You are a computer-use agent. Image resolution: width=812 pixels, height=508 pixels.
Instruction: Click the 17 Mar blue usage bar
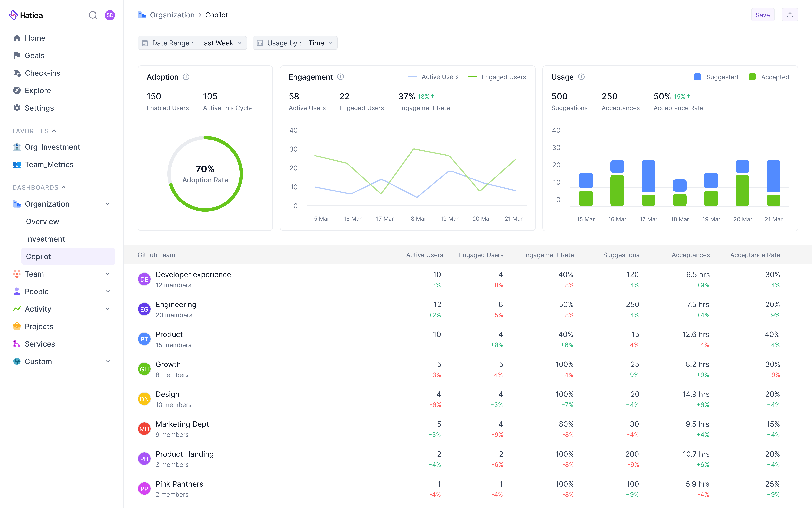(x=648, y=176)
